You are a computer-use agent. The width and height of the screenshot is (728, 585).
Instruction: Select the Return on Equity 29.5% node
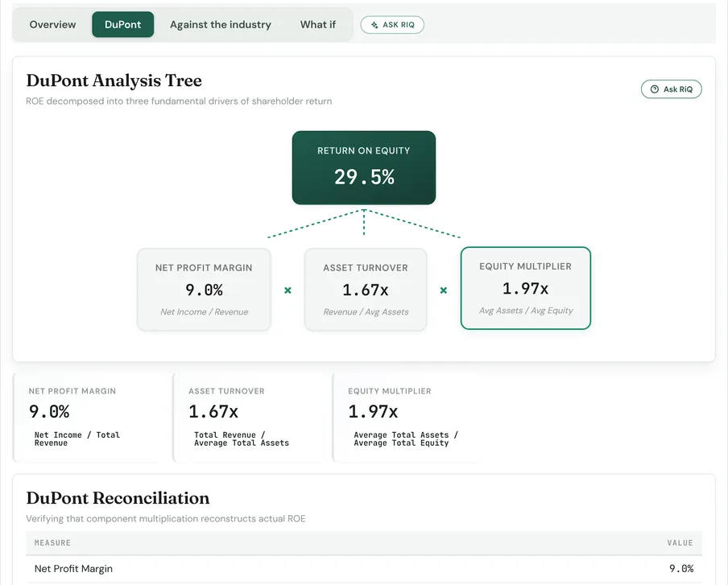[364, 167]
